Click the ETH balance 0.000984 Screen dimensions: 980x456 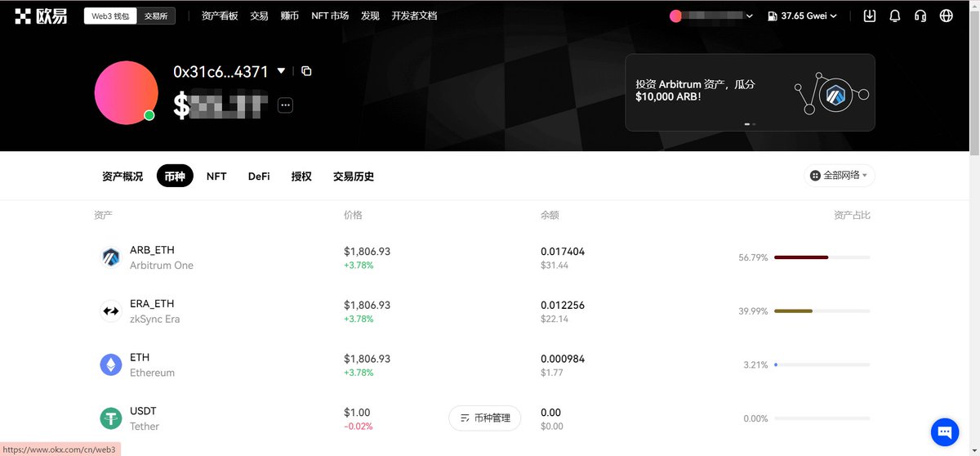click(563, 359)
